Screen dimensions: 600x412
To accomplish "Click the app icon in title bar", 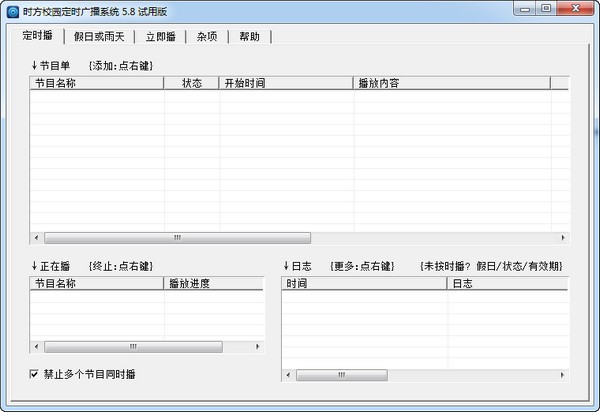I will pyautogui.click(x=13, y=12).
